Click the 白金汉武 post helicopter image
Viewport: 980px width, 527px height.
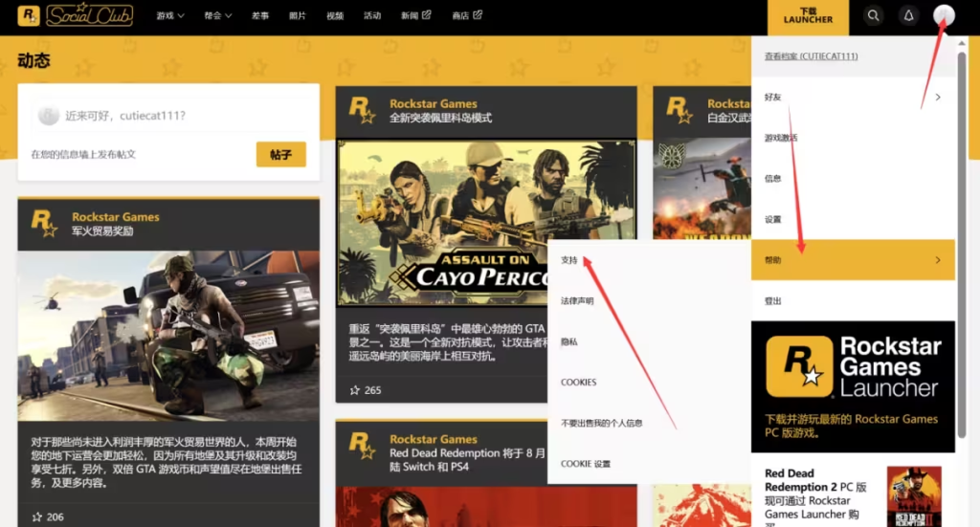pyautogui.click(x=702, y=188)
